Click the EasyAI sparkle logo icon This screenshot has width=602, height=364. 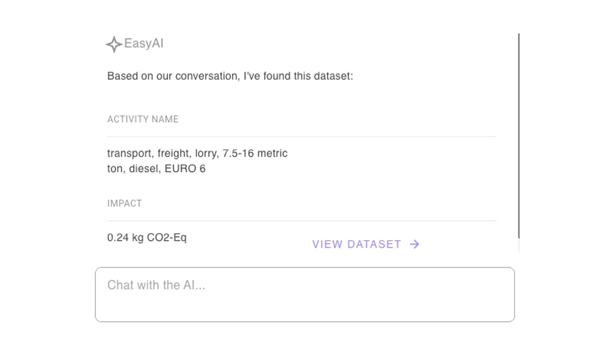[113, 44]
